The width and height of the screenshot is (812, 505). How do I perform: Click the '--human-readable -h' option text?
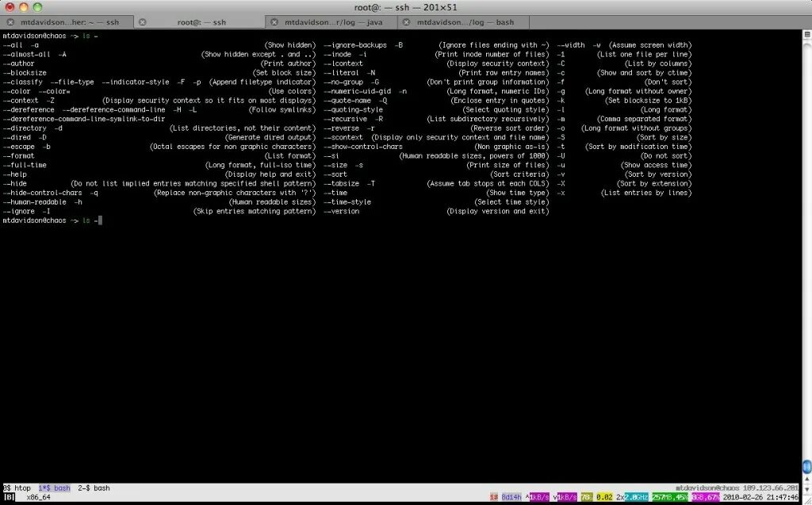[x=43, y=202]
